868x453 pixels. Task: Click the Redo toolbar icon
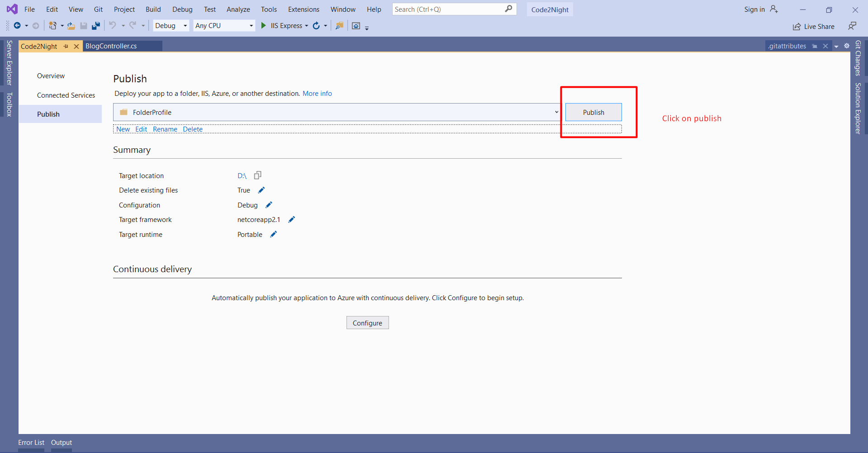pos(133,25)
